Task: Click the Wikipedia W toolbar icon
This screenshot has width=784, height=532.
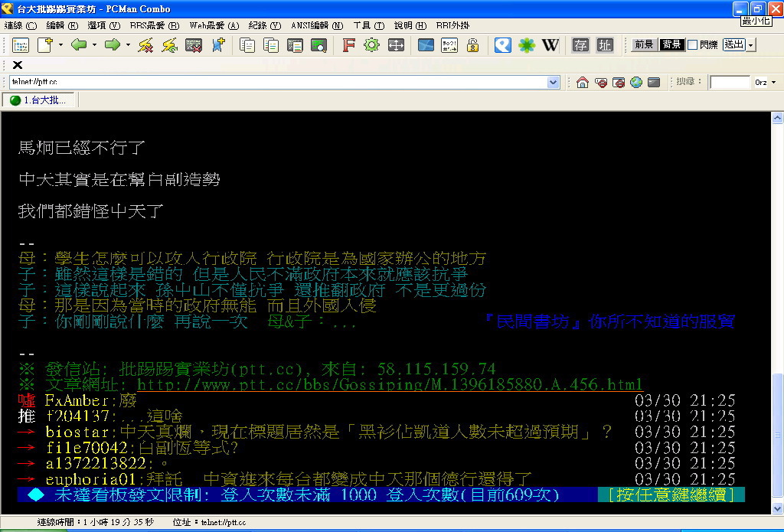Action: 550,45
